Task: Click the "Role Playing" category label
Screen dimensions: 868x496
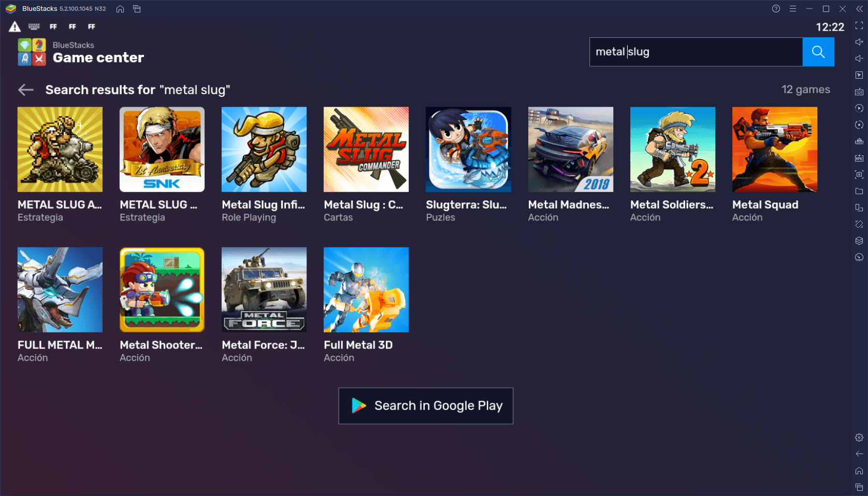Action: click(x=249, y=218)
